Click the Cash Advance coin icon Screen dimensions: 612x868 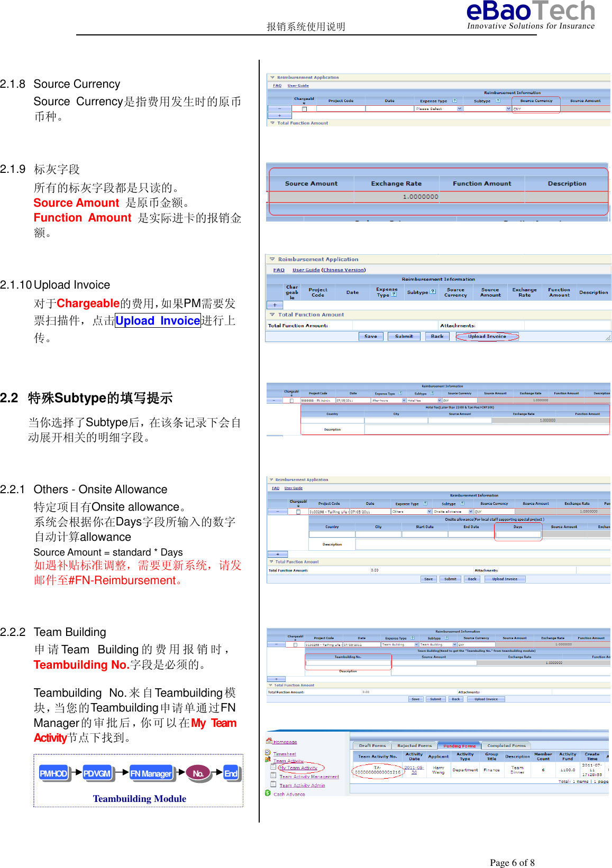[x=268, y=793]
